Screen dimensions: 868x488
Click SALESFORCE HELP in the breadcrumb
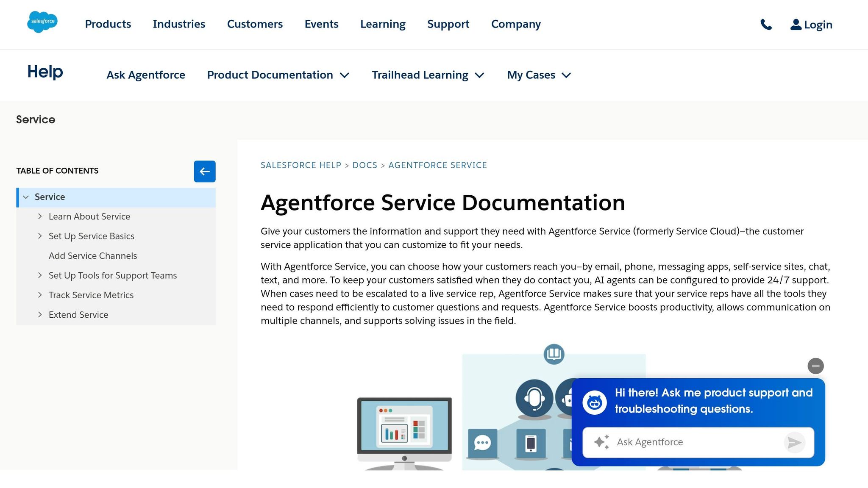pyautogui.click(x=301, y=165)
